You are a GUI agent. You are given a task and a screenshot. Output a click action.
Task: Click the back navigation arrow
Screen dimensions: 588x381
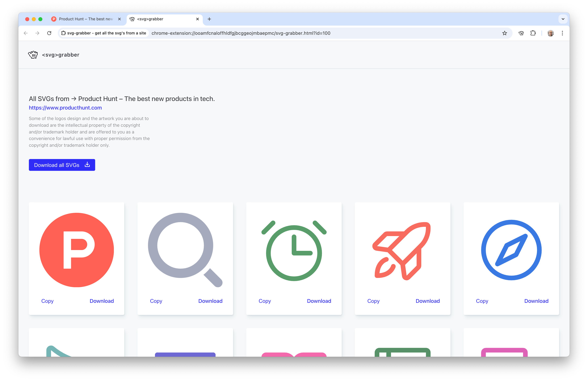25,33
